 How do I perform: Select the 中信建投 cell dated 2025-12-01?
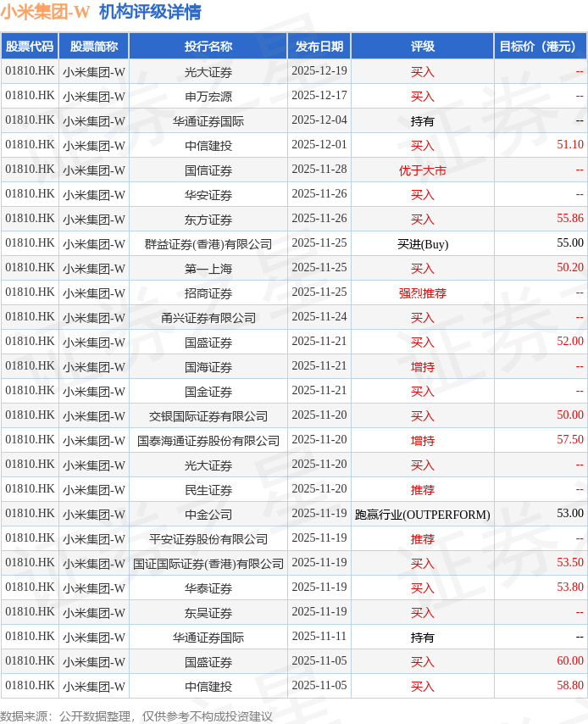click(x=208, y=146)
